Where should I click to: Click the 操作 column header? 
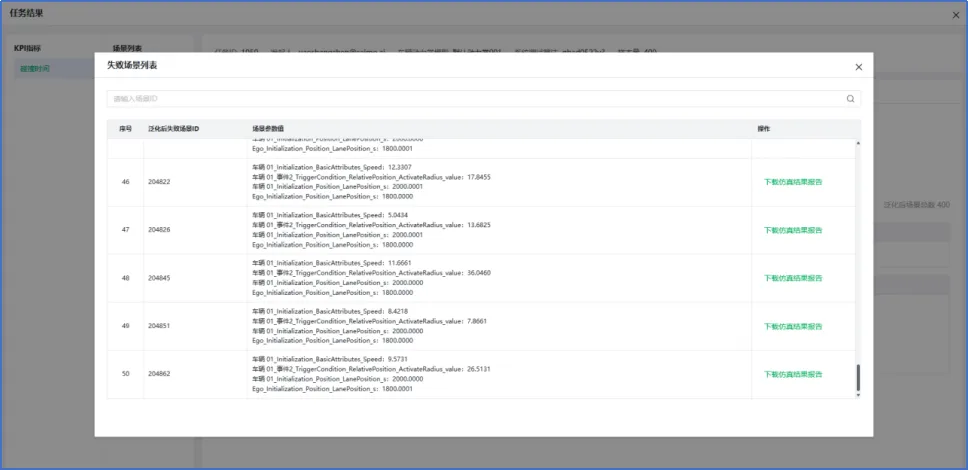764,129
